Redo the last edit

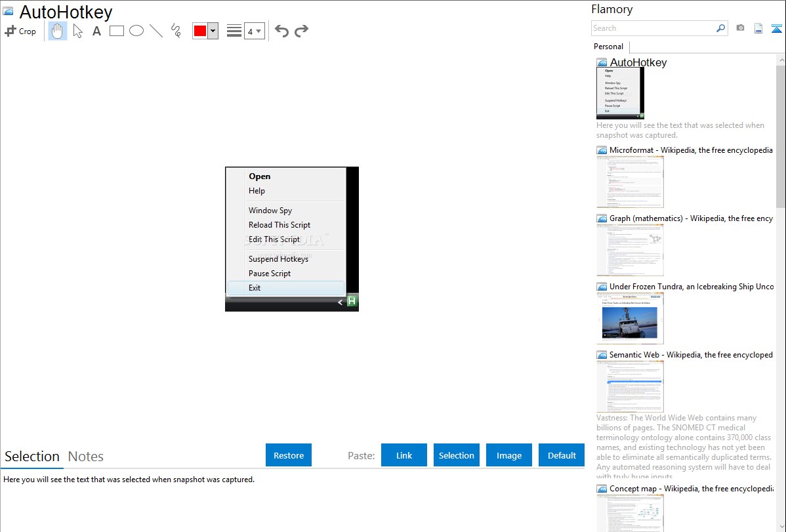[301, 31]
